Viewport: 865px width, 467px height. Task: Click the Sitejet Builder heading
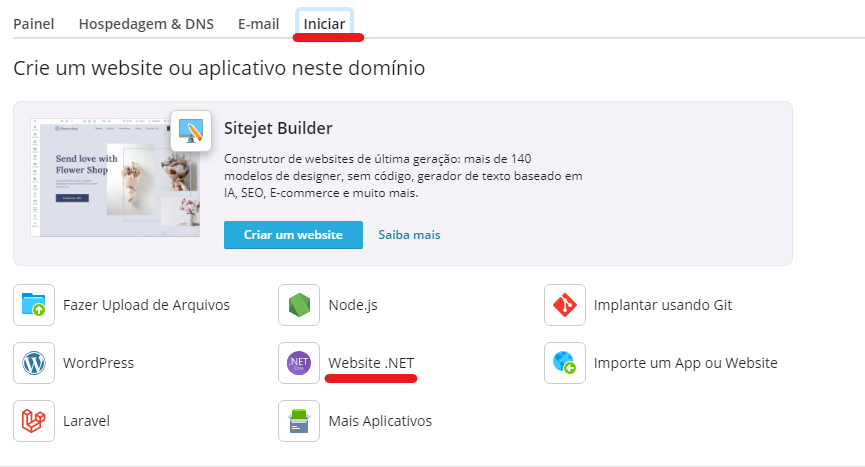[278, 128]
